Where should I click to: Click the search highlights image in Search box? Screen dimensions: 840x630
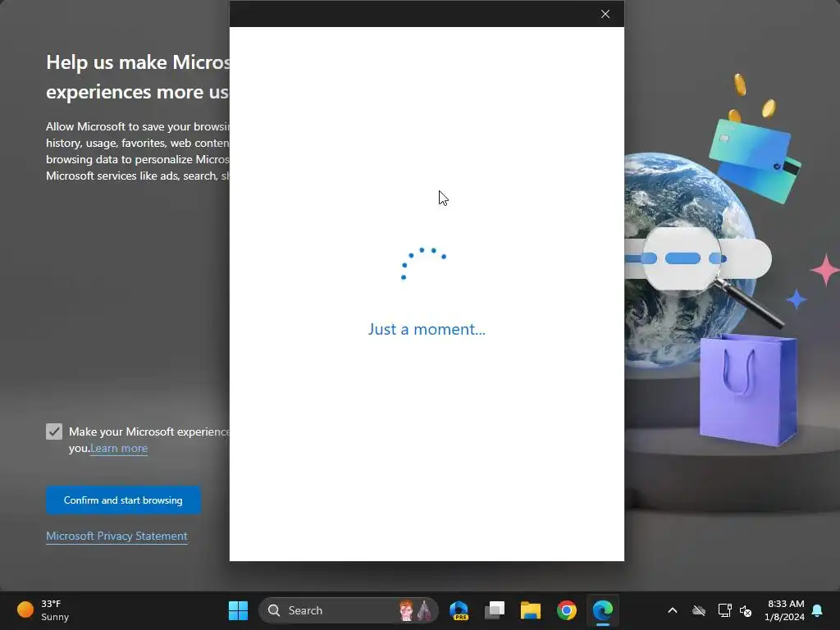(415, 610)
